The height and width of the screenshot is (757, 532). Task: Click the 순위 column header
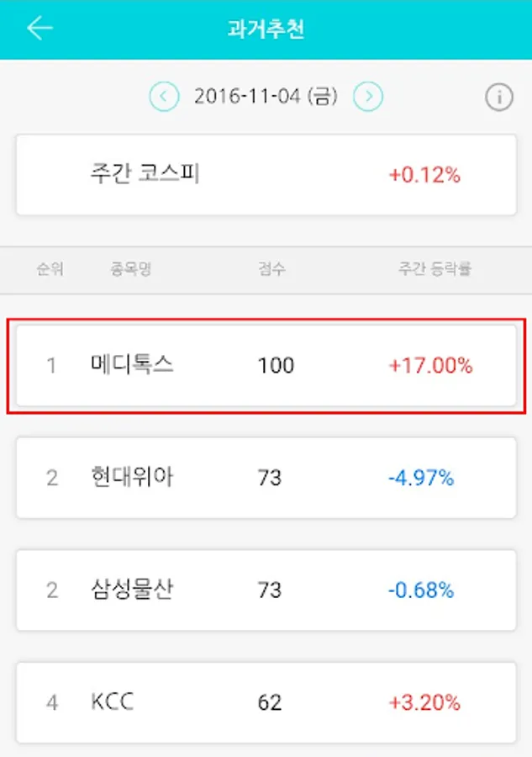pyautogui.click(x=50, y=270)
